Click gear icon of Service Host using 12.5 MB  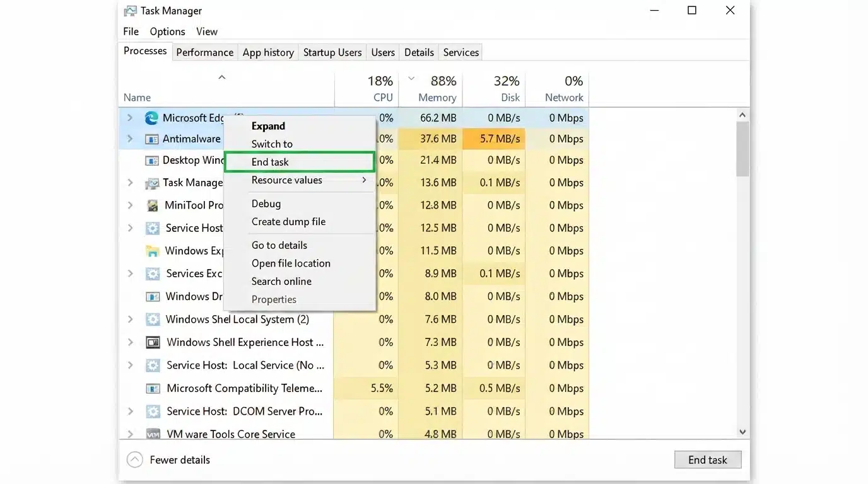click(x=152, y=228)
